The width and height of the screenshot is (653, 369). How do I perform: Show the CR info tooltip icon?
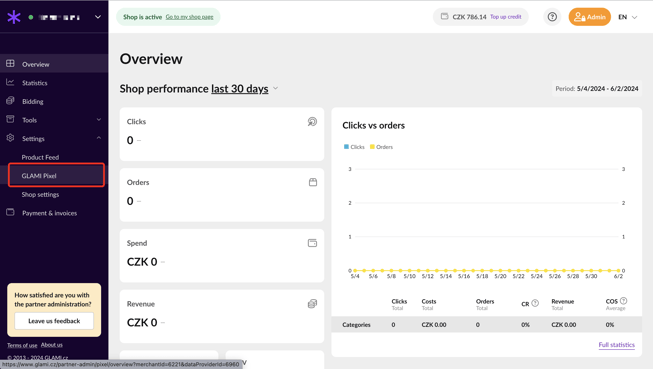point(535,303)
